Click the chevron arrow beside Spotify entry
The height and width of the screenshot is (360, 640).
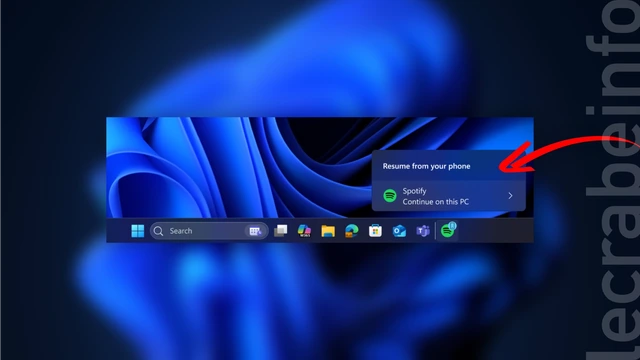pyautogui.click(x=510, y=196)
